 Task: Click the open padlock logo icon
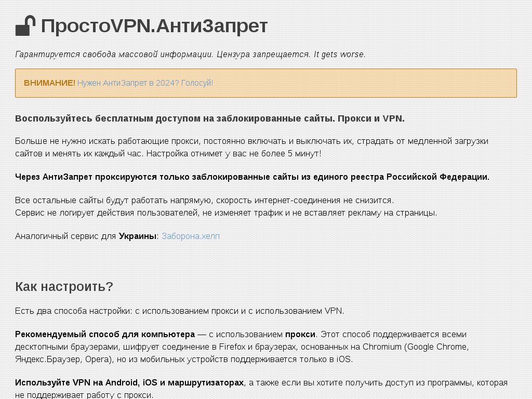[x=25, y=25]
